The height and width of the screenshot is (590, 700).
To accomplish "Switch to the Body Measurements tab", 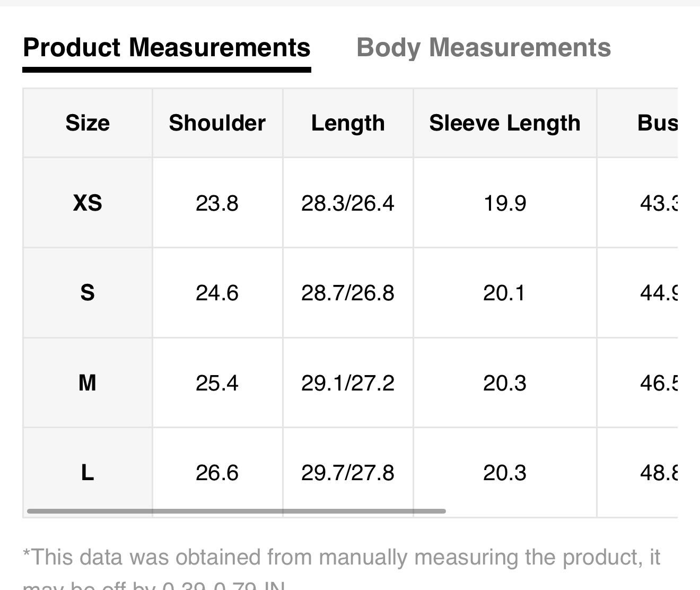I will pos(483,48).
